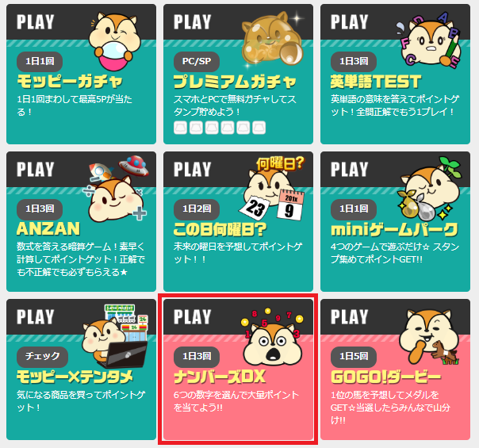The width and height of the screenshot is (479, 448).
Task: Click the horse mascot on GOGO!ダービー
Action: (x=429, y=337)
